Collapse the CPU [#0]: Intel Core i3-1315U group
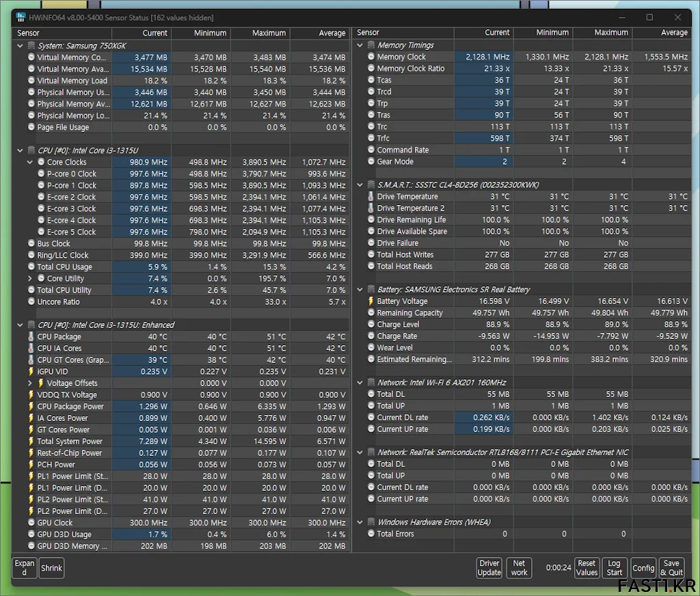Screen dimensions: 700x596 (x=20, y=150)
